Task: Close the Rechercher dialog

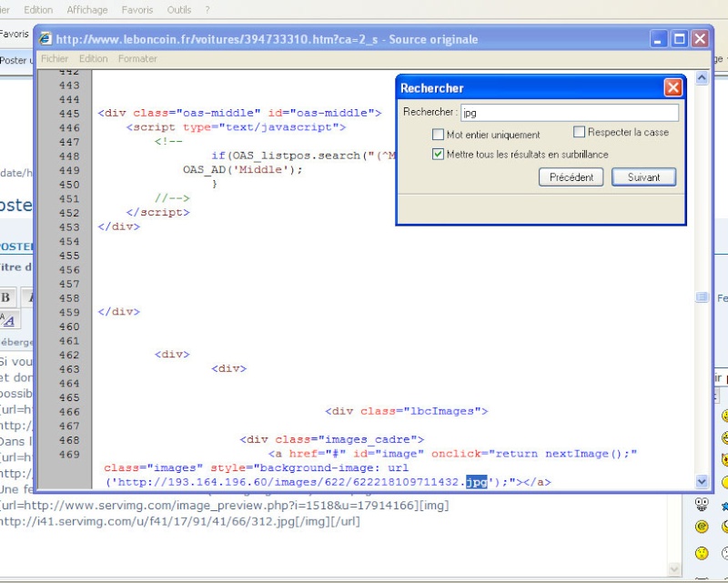Action: tap(672, 87)
